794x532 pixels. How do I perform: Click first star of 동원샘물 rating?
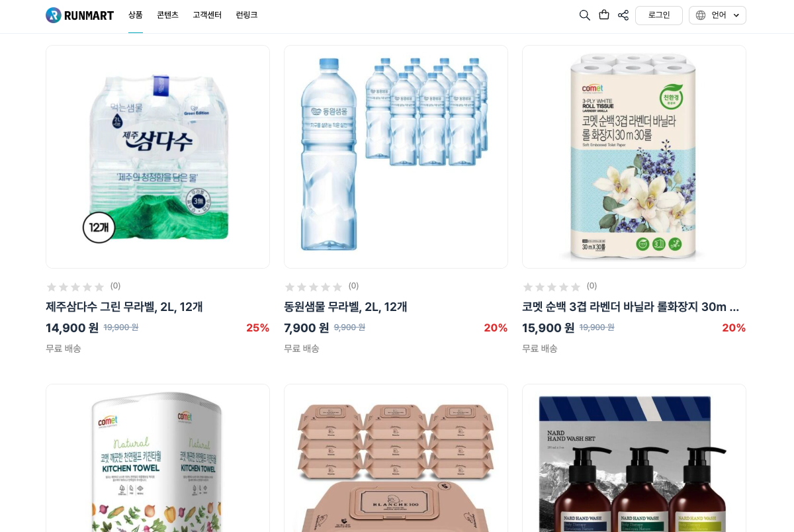(x=290, y=287)
